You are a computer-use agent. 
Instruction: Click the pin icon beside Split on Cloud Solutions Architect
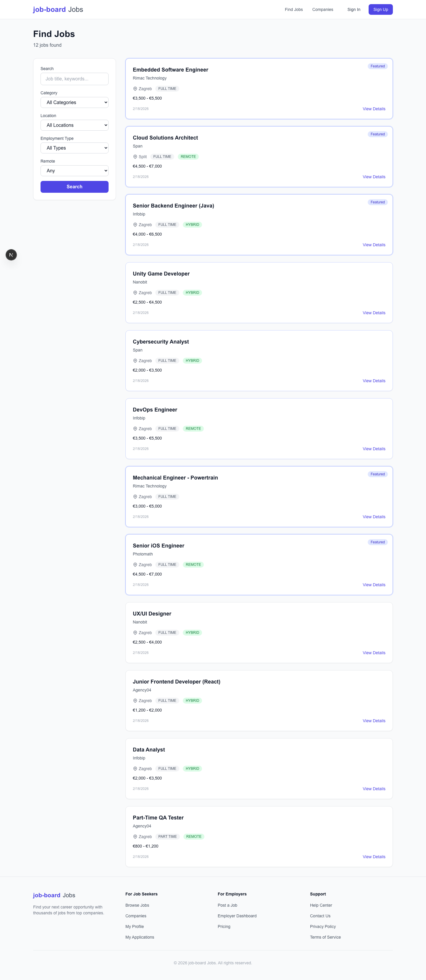point(135,156)
